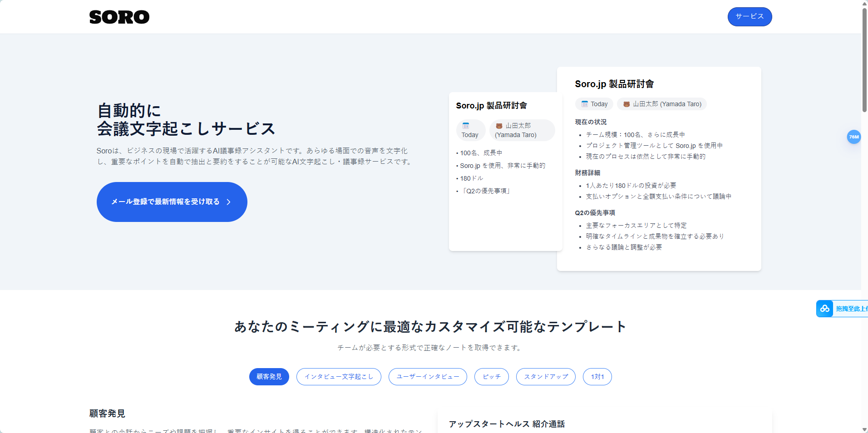Click the heading 自動的に会議文字起こしサービス
The image size is (868, 433).
coord(186,120)
